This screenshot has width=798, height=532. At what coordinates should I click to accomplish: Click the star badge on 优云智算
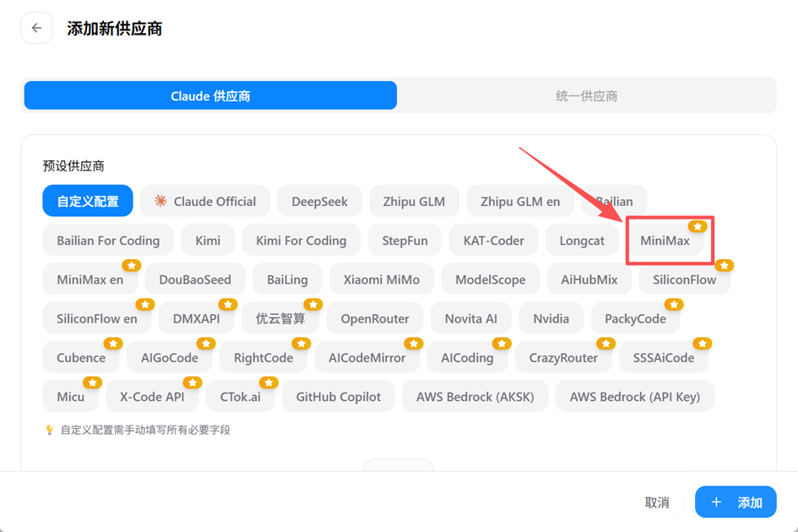(x=313, y=305)
